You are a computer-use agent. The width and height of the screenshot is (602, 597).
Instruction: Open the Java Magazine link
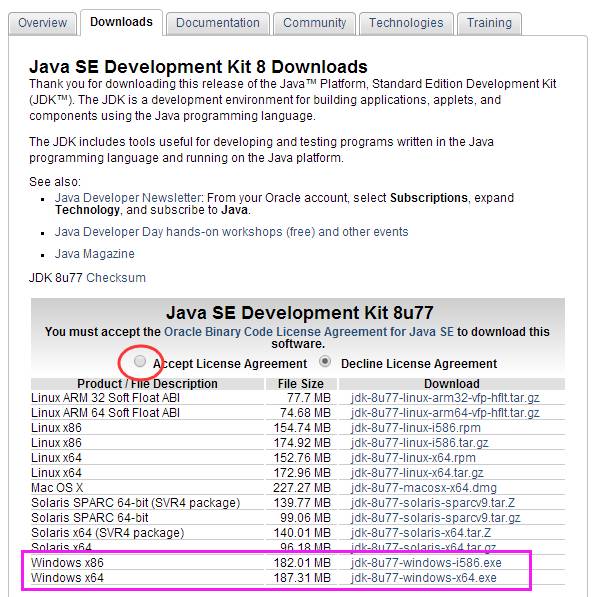coord(94,254)
